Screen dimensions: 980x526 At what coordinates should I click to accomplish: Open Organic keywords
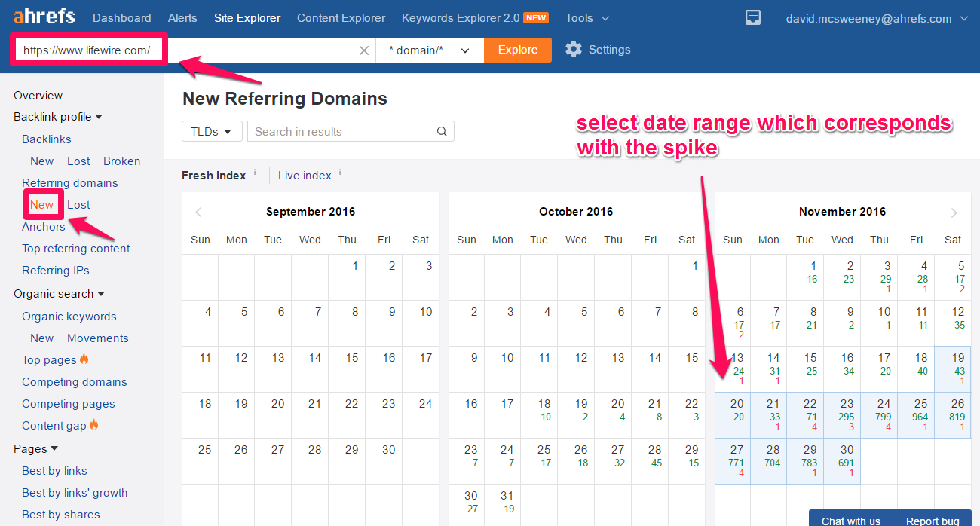point(69,317)
